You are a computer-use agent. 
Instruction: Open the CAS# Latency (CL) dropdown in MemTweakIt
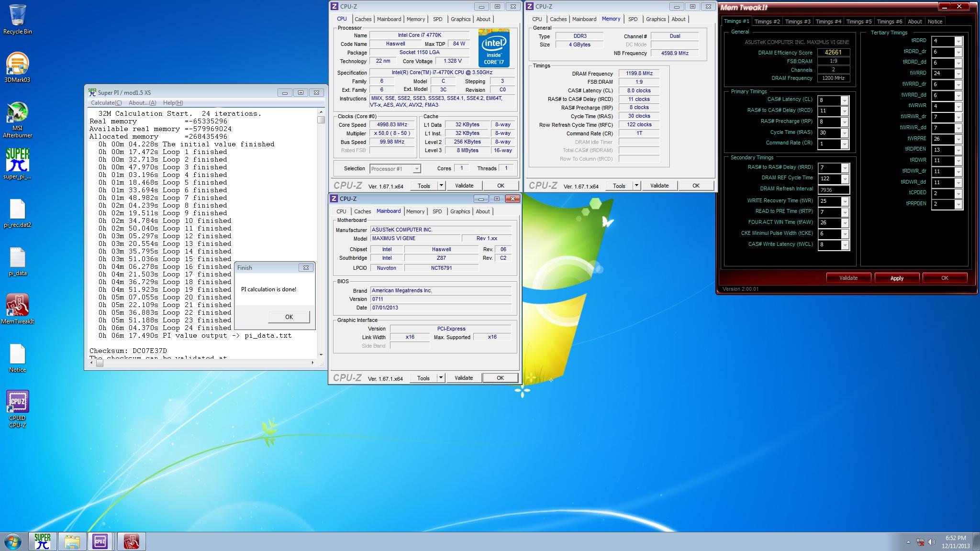(x=845, y=100)
